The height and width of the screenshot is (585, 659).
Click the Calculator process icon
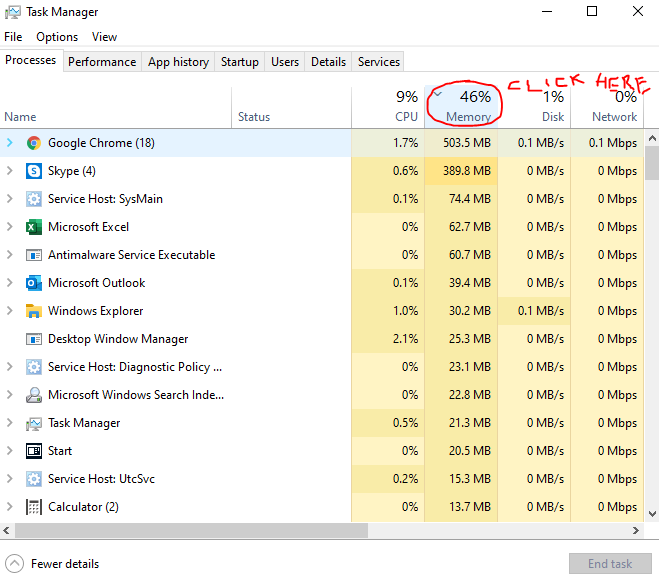point(34,507)
